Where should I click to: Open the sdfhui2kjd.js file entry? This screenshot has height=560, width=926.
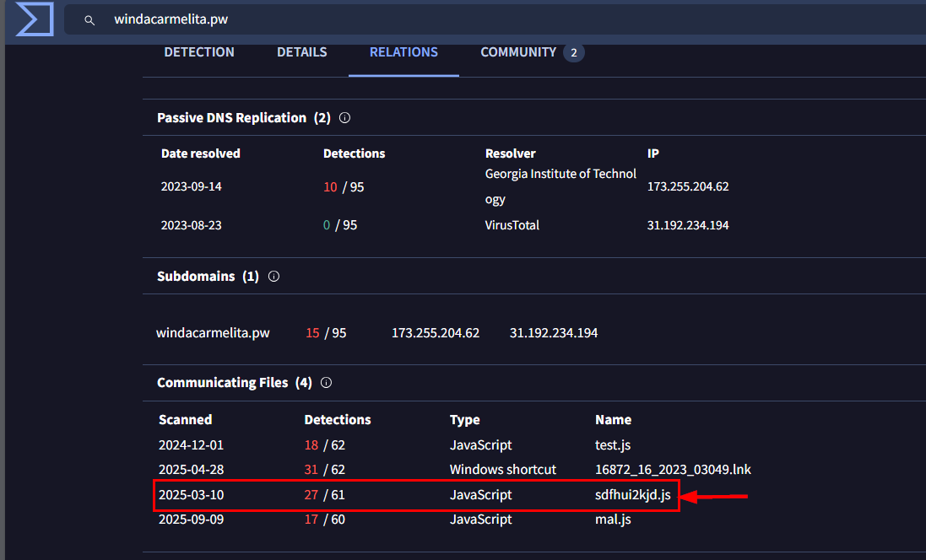pos(632,495)
